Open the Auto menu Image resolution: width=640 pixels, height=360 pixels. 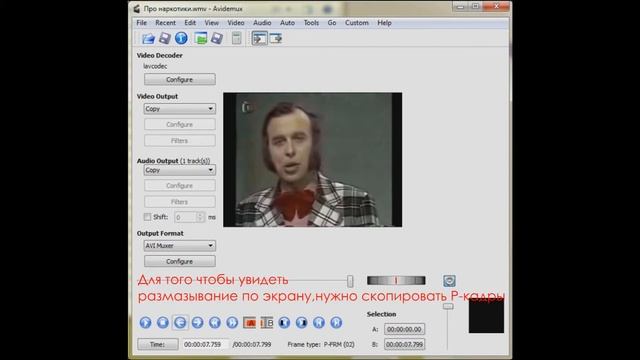[287, 23]
